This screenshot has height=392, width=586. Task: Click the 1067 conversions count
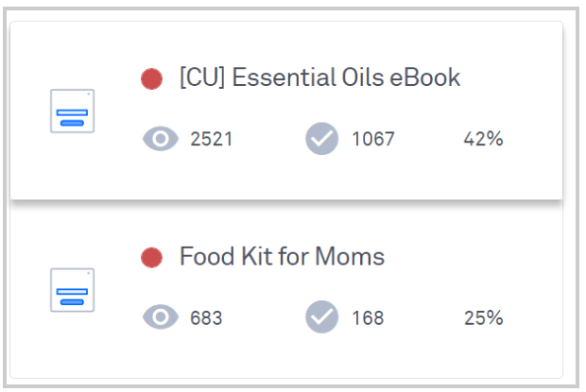pos(373,139)
